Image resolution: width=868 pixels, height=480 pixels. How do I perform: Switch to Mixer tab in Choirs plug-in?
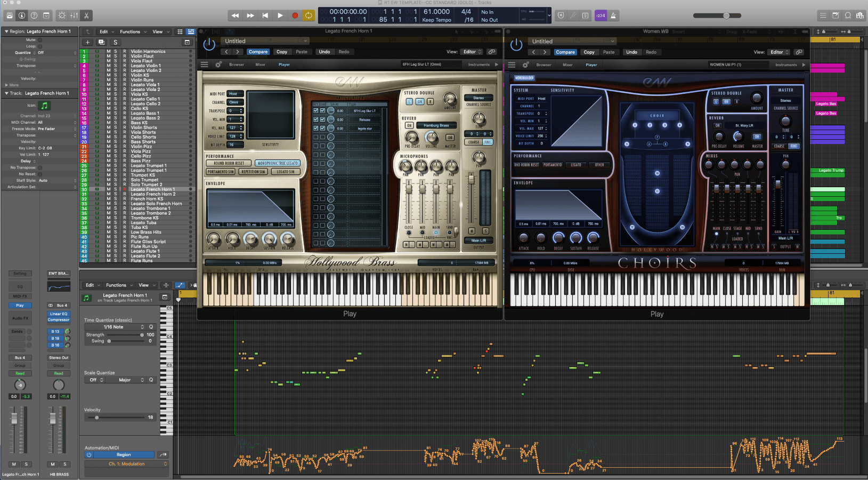click(567, 65)
